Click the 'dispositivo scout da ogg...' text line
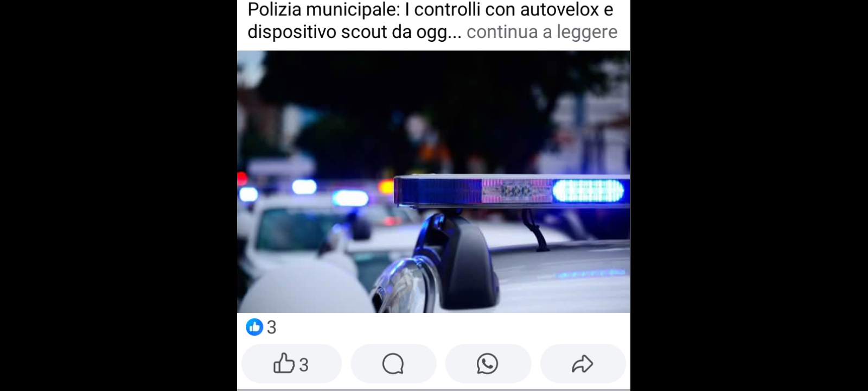 pyautogui.click(x=354, y=32)
